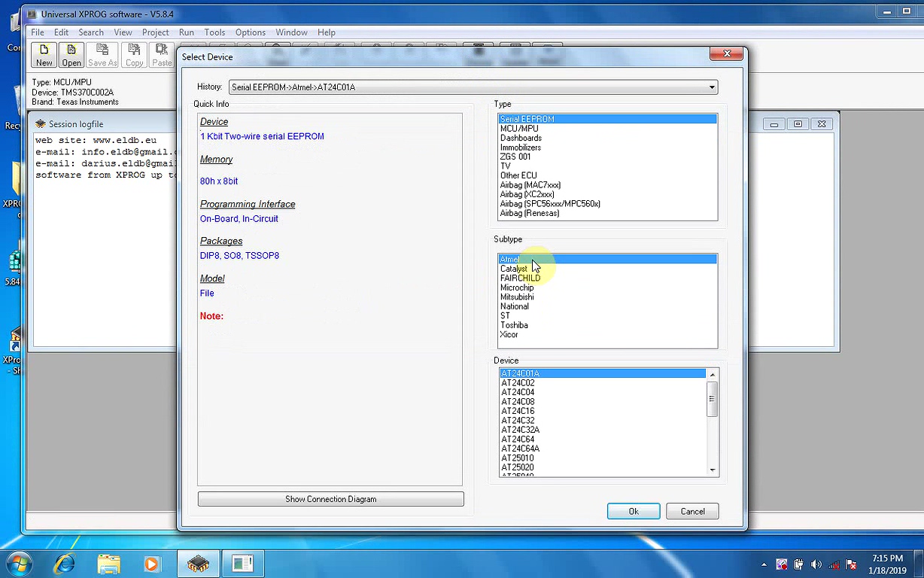This screenshot has width=924, height=578.
Task: Click Show Connection Diagram button
Action: [331, 499]
